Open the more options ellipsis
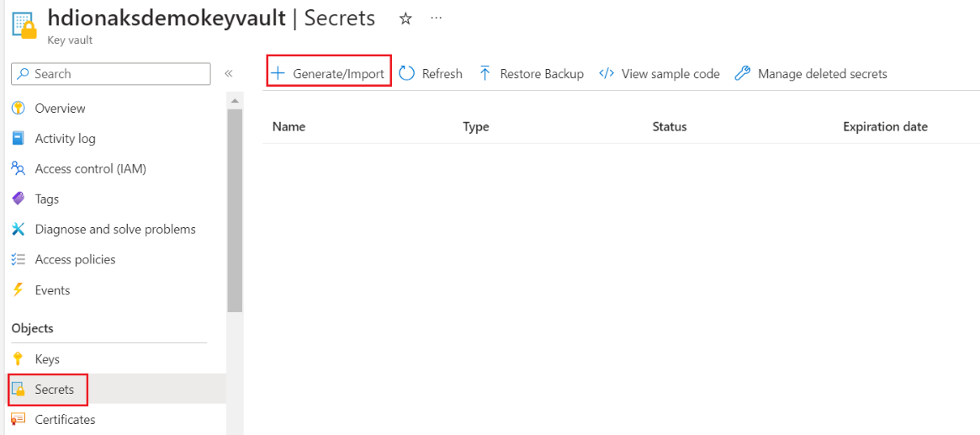The width and height of the screenshot is (980, 435). click(436, 18)
